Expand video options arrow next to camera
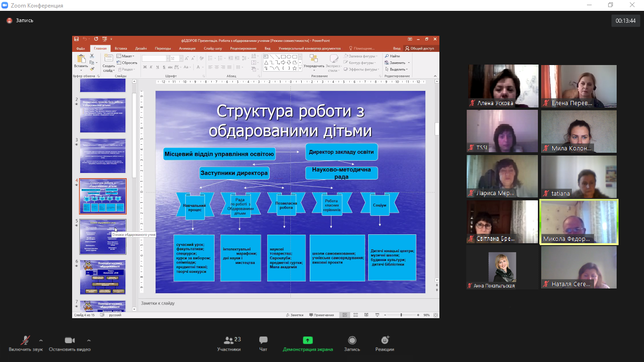 click(x=89, y=340)
